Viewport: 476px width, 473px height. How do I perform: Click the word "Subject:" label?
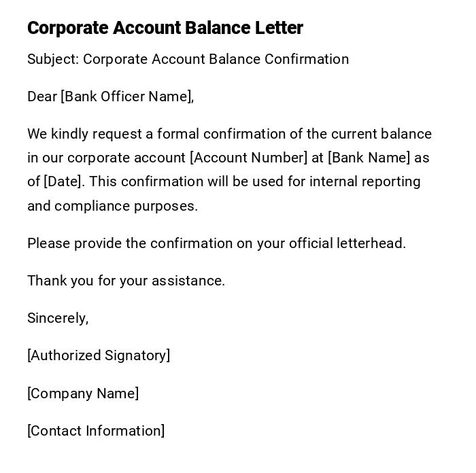click(x=53, y=59)
